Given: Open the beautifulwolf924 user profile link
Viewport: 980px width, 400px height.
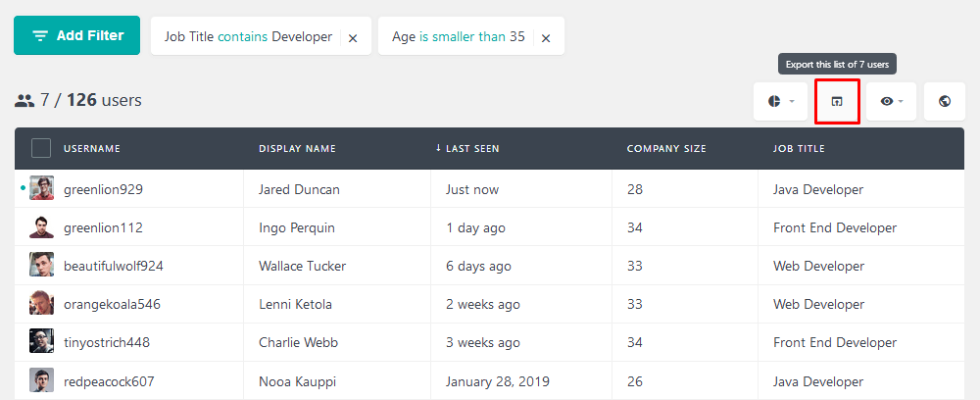Looking at the screenshot, I should point(113,266).
